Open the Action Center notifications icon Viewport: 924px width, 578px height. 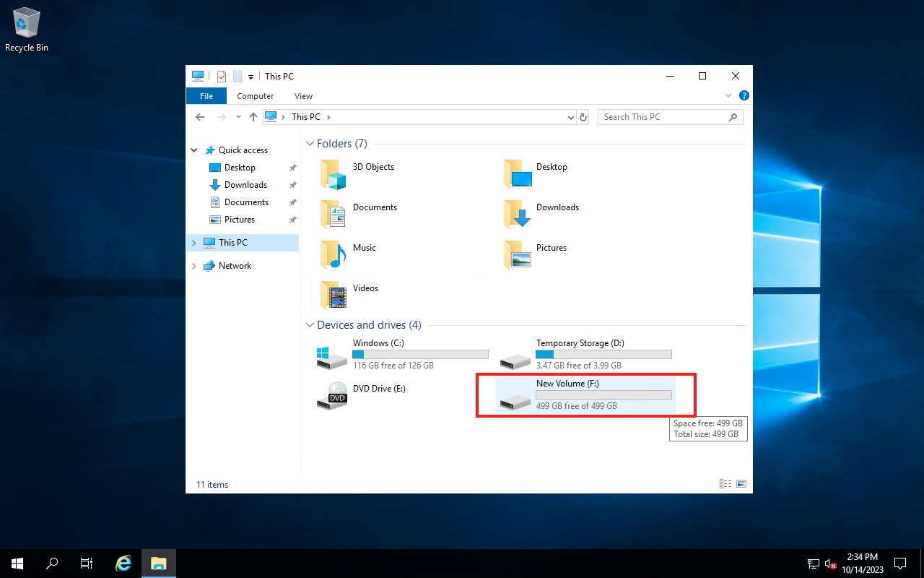[x=900, y=564]
